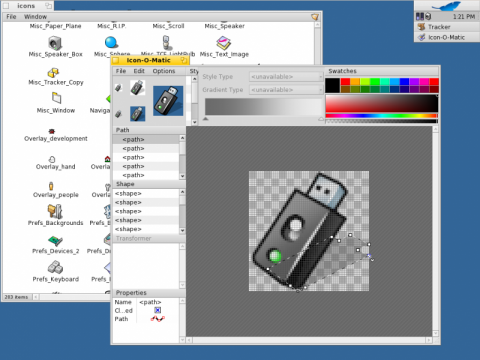Select the Misc_Text_Image icon
This screenshot has height=360, width=480.
tap(223, 43)
